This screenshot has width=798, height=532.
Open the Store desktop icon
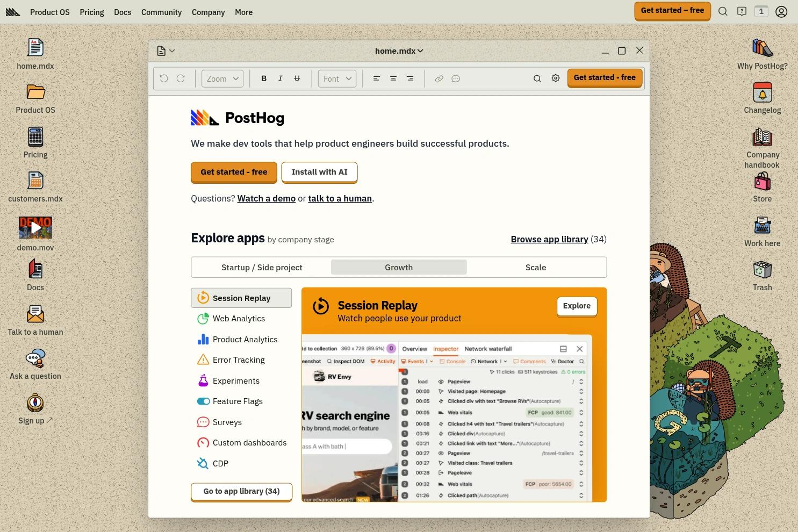(x=762, y=187)
